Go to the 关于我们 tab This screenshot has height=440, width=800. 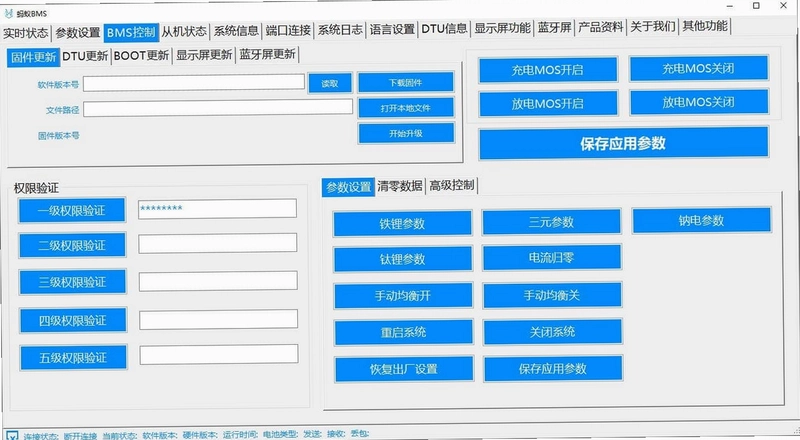[653, 27]
